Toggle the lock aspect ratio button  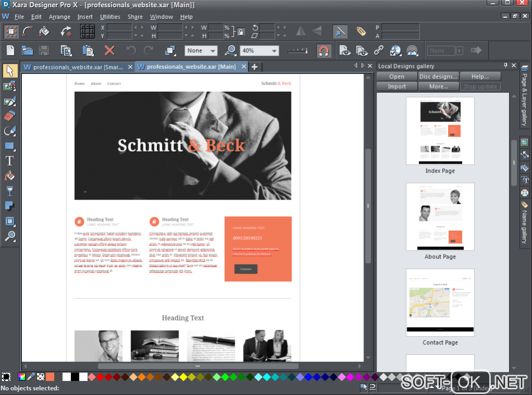coord(240,32)
